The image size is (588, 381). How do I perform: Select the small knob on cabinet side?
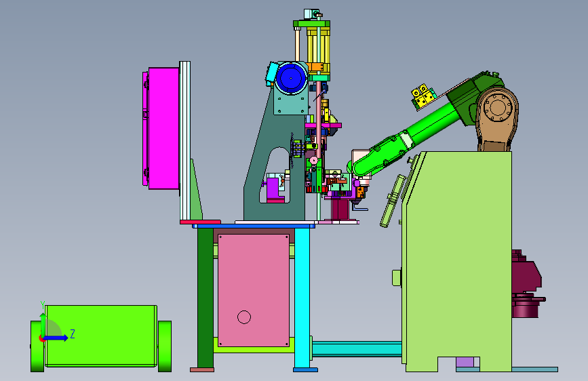click(397, 278)
